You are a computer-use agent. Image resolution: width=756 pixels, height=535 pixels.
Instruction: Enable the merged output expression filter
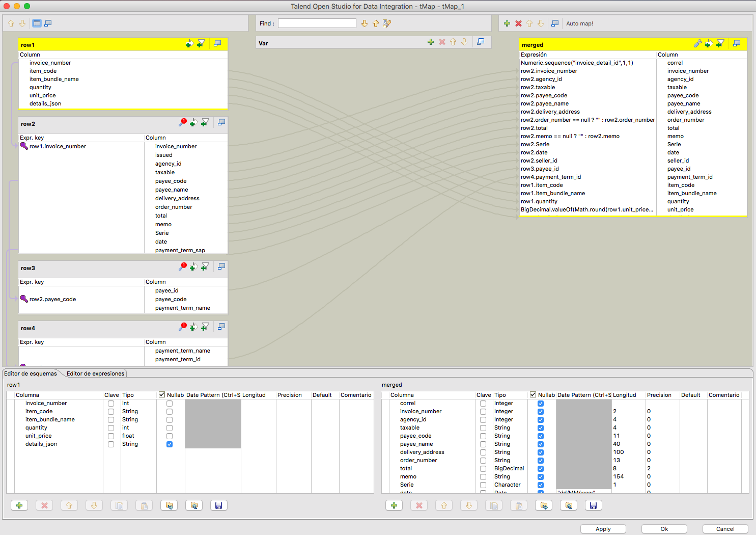tap(720, 44)
